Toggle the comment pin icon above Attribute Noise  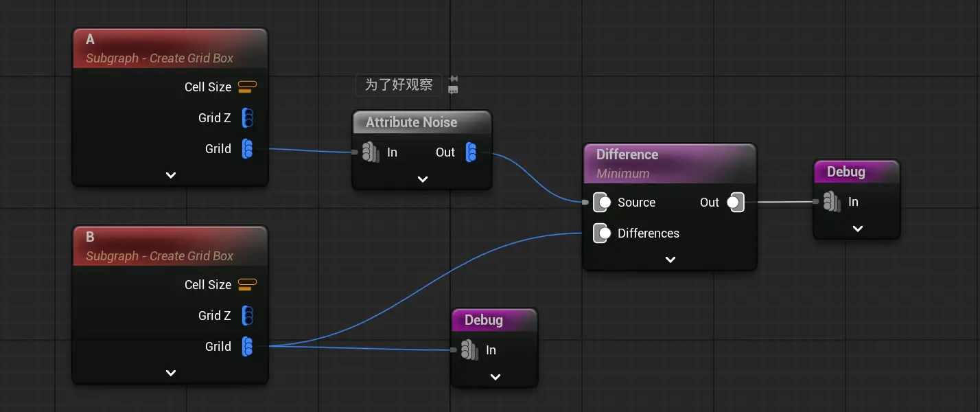[453, 80]
